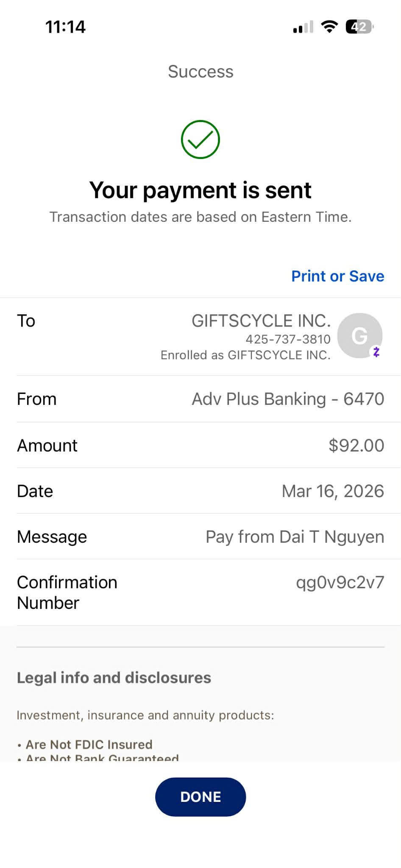Tap the confirmation number qg0v9c2v7
Viewport: 401px width, 868px height.
(x=340, y=582)
